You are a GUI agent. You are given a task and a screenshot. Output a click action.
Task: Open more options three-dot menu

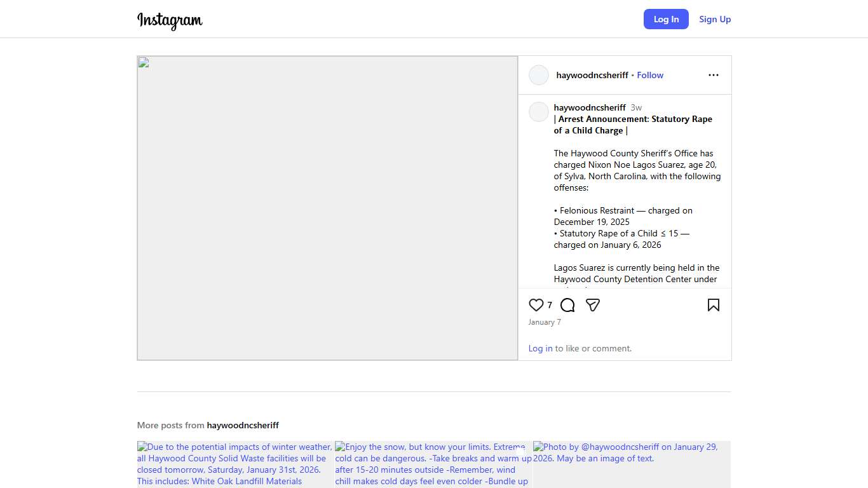[x=713, y=75]
